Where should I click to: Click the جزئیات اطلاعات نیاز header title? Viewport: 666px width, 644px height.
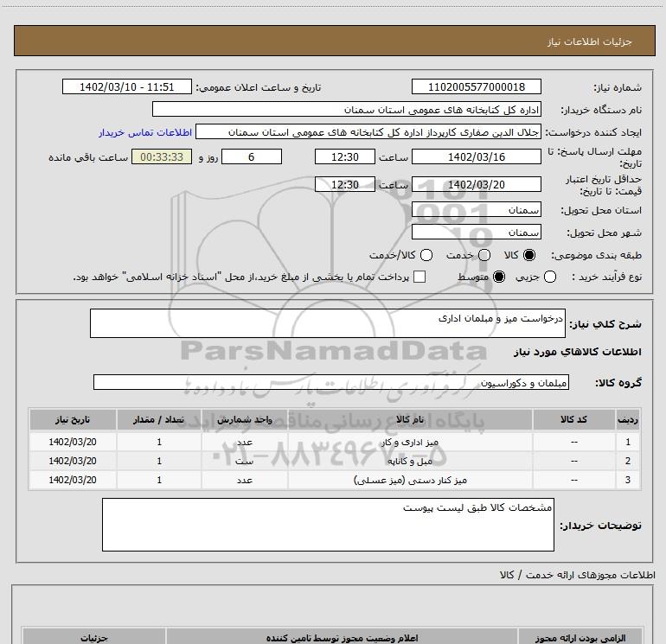click(589, 41)
